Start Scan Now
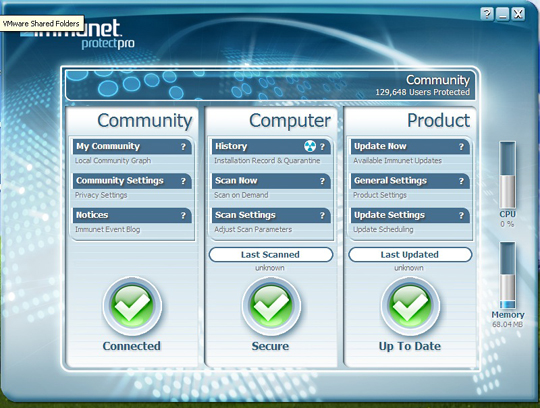The height and width of the screenshot is (408, 540). (x=271, y=181)
